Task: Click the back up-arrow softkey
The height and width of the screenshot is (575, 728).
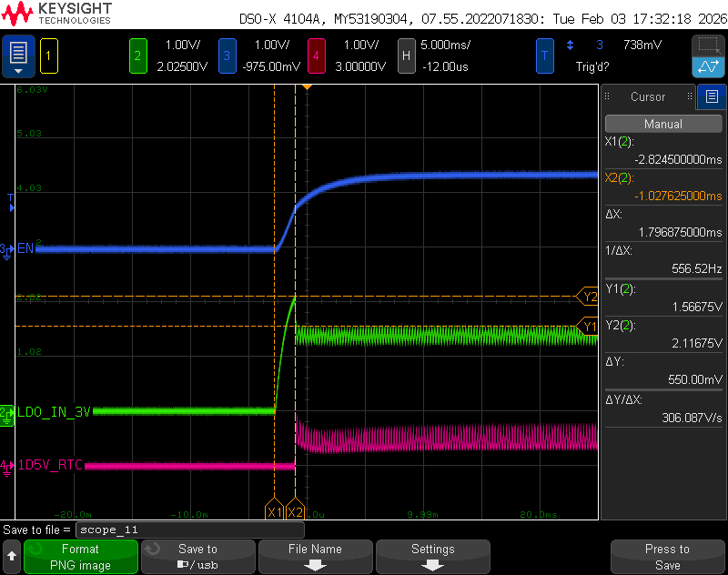Action: pyautogui.click(x=12, y=557)
